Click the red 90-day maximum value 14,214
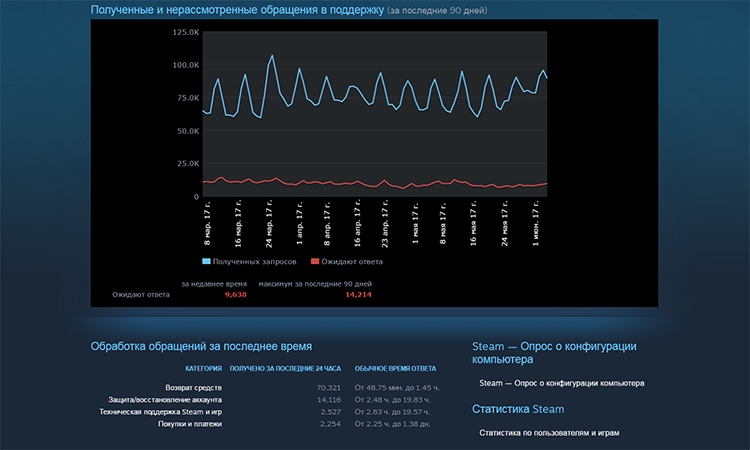Screen dimensions: 750x450 point(358,295)
